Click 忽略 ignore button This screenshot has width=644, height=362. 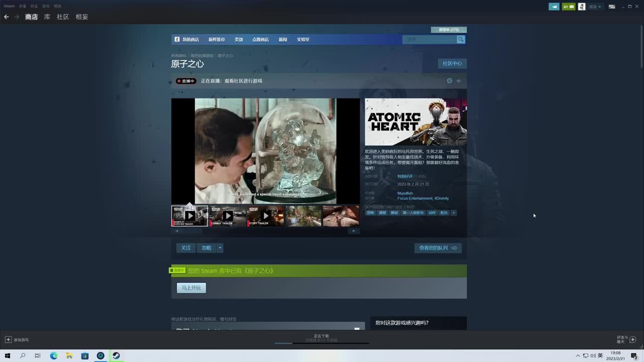207,248
